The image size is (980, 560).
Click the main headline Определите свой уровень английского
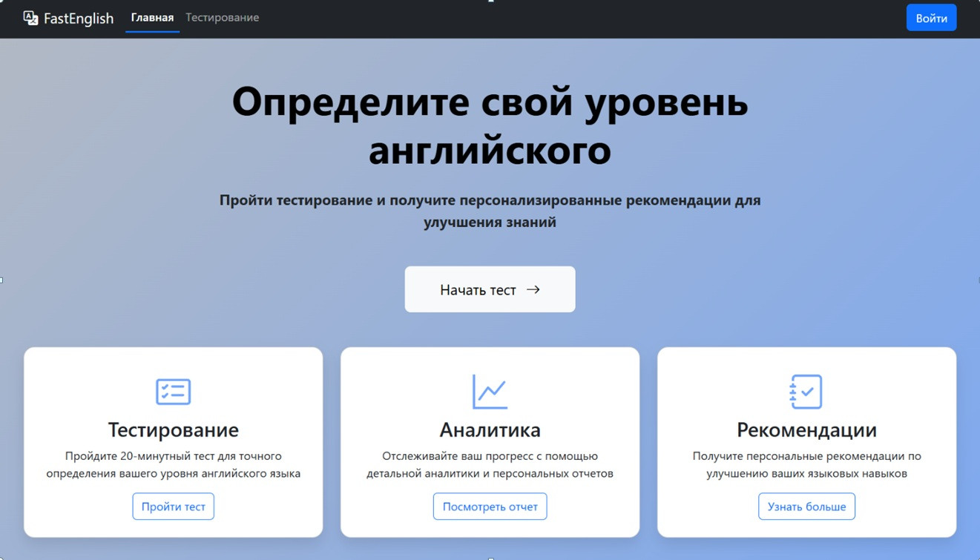(x=490, y=126)
